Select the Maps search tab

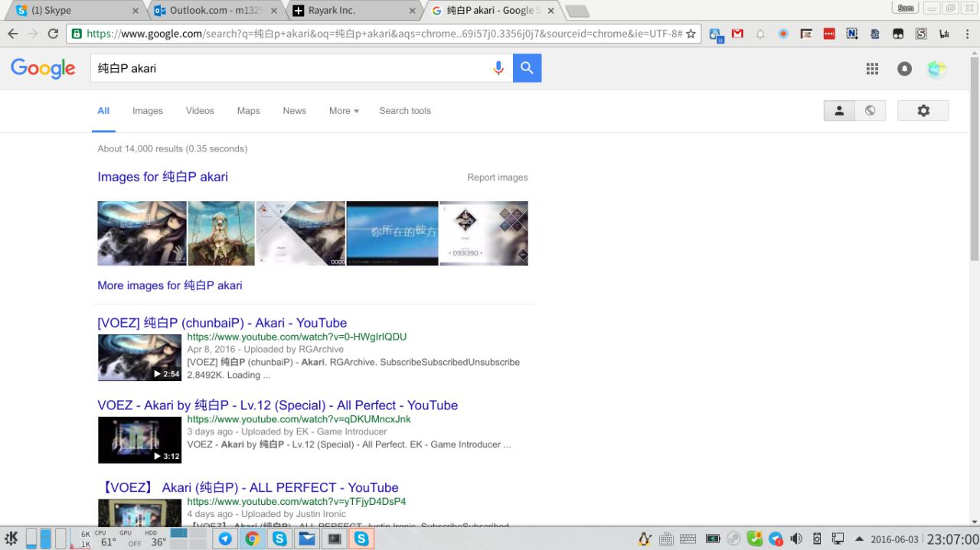pyautogui.click(x=248, y=111)
